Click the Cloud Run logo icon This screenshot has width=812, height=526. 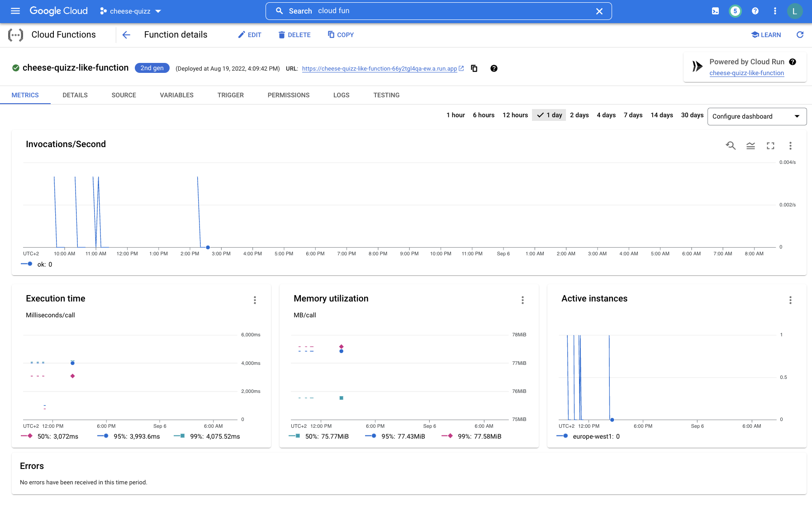coord(698,67)
